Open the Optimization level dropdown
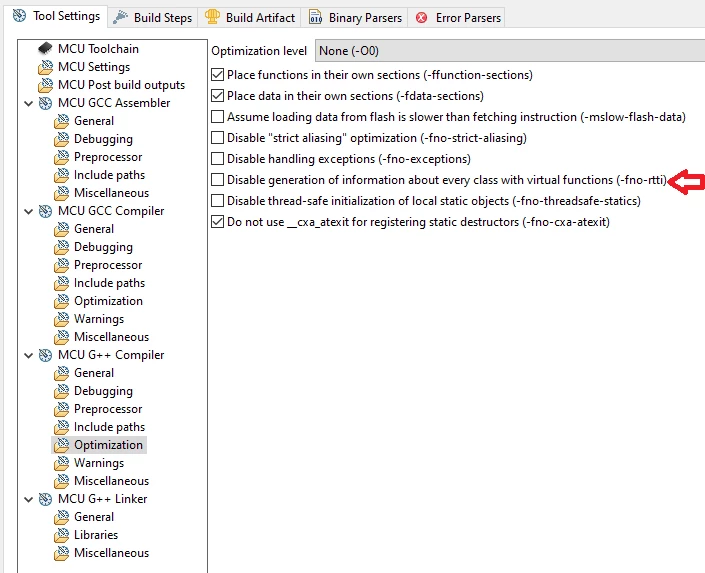Screen dimensions: 705x573 (510, 51)
